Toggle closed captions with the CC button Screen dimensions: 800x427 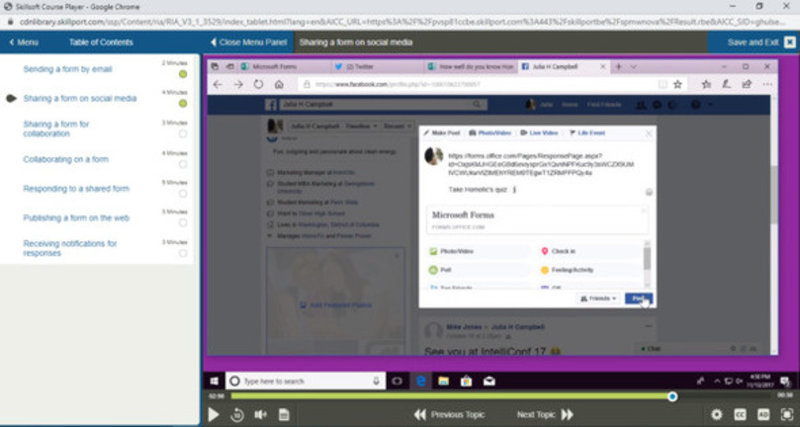[740, 414]
